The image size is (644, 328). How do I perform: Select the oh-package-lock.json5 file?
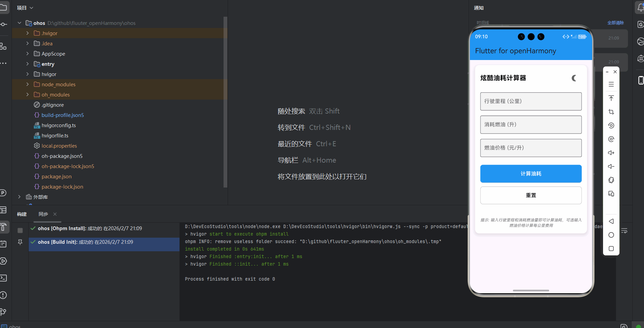click(x=68, y=166)
